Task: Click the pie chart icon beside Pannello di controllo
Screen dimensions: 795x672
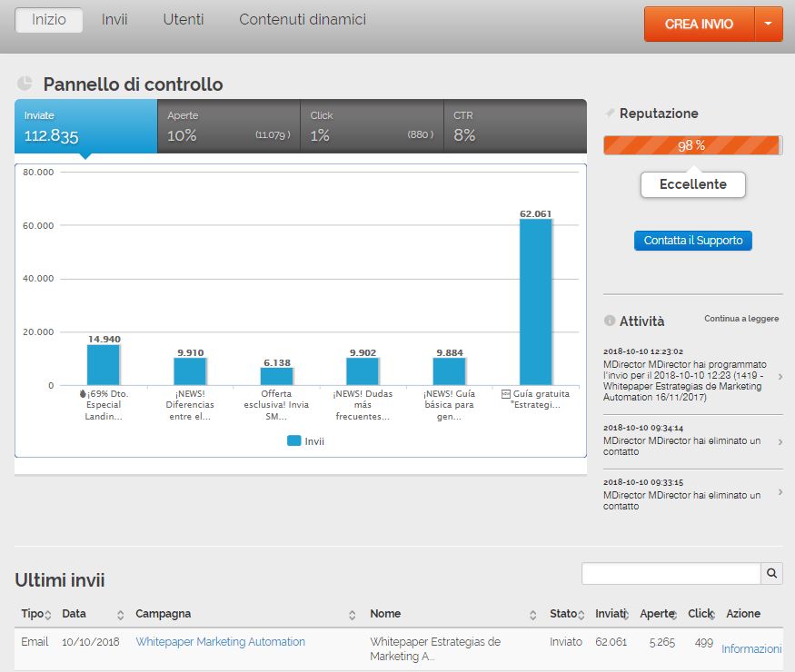Action: [25, 84]
